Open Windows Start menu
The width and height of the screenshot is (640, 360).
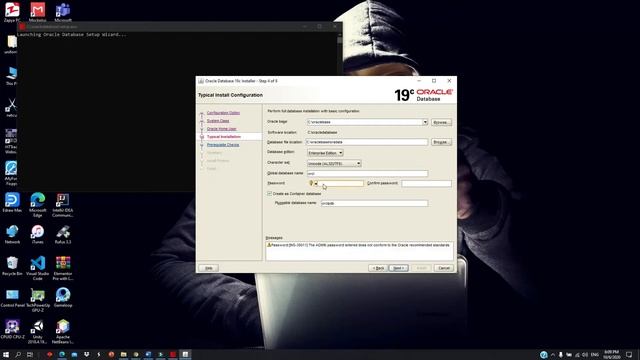click(6, 355)
